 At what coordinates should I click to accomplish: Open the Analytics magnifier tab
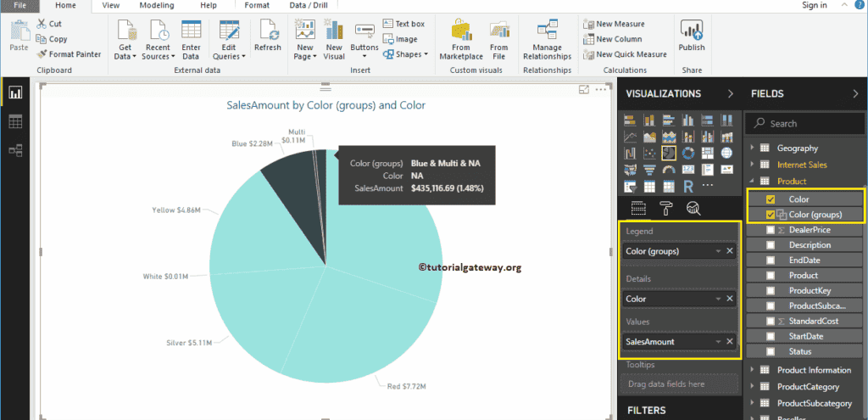693,209
